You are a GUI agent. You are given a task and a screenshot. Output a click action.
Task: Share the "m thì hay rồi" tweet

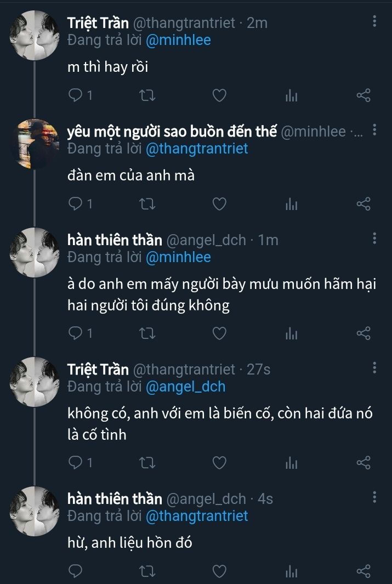coord(363,96)
